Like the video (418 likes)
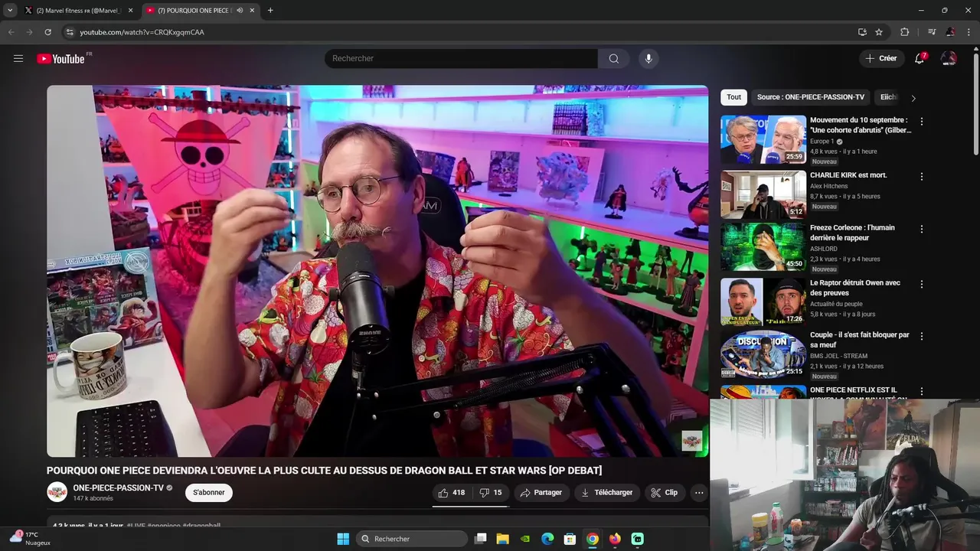 (x=451, y=493)
